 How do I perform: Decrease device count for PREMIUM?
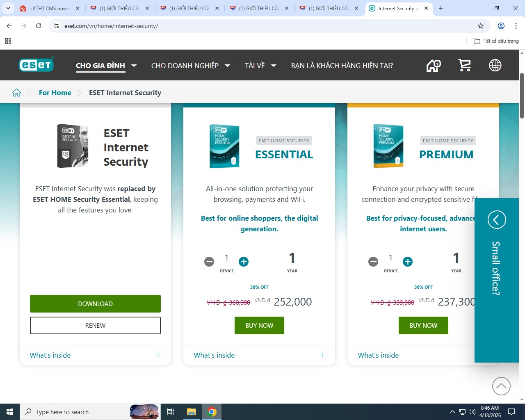[373, 262]
